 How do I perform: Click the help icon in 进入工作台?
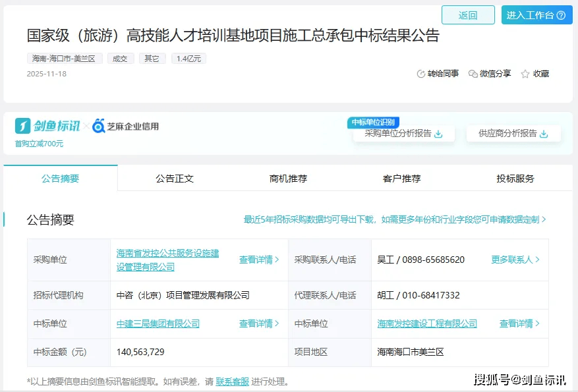click(561, 15)
